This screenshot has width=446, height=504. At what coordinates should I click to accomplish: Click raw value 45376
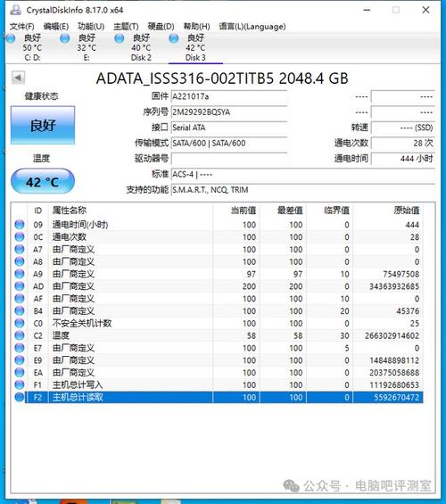click(x=408, y=310)
